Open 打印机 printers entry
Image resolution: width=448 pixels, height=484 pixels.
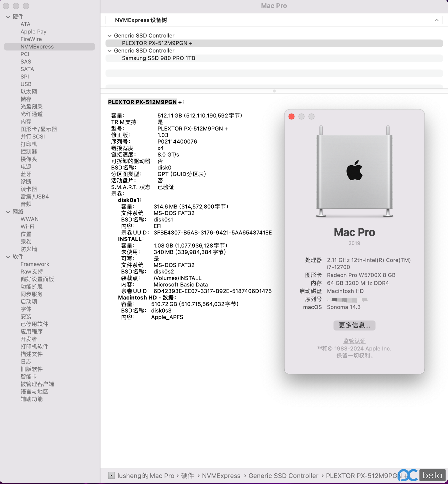[29, 144]
